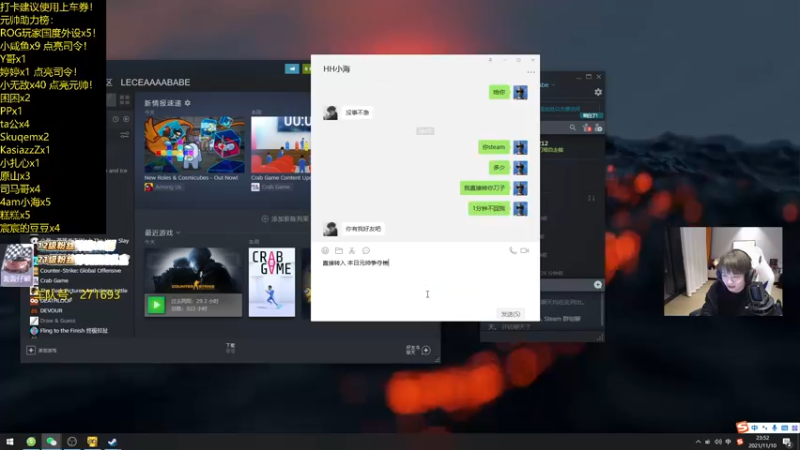
Task: Open the 新情报速递 settings gear
Action: pyautogui.click(x=187, y=103)
